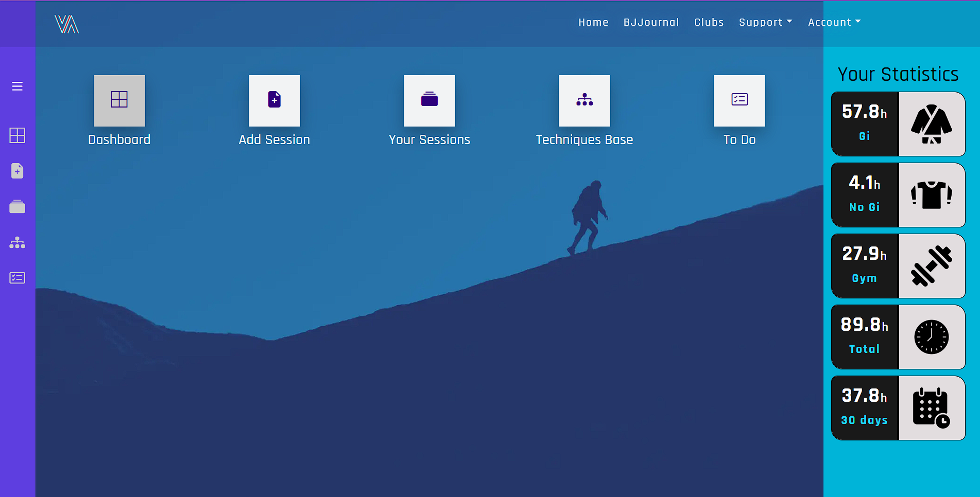Viewport: 980px width, 497px height.
Task: Click the Gym dumbbell icon
Action: click(932, 266)
